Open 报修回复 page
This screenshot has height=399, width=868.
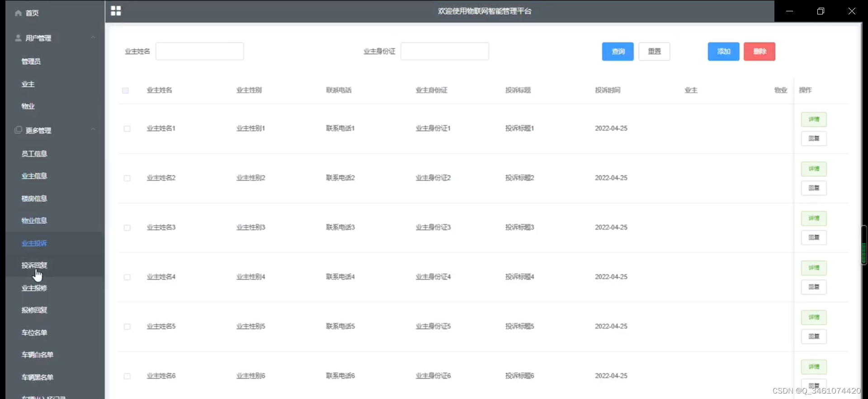tap(34, 310)
